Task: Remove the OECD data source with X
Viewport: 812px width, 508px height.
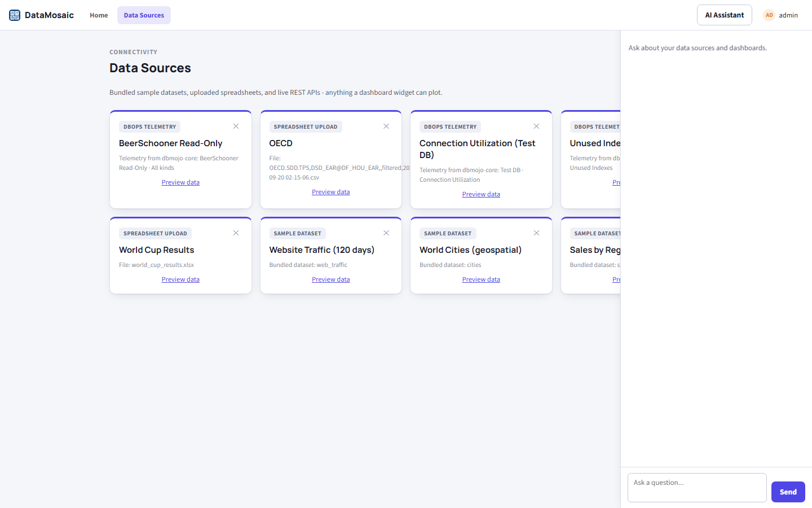Action: pos(386,126)
